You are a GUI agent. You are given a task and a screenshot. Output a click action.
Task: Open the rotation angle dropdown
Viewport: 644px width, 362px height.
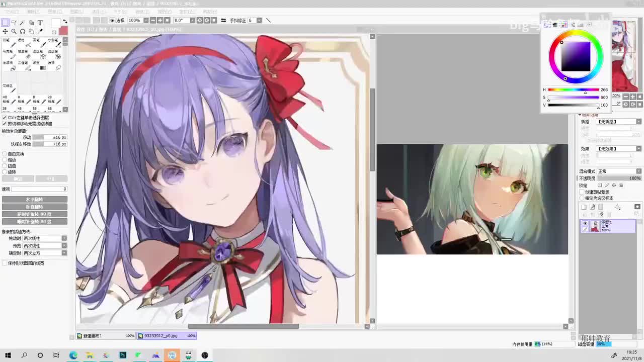click(x=192, y=21)
